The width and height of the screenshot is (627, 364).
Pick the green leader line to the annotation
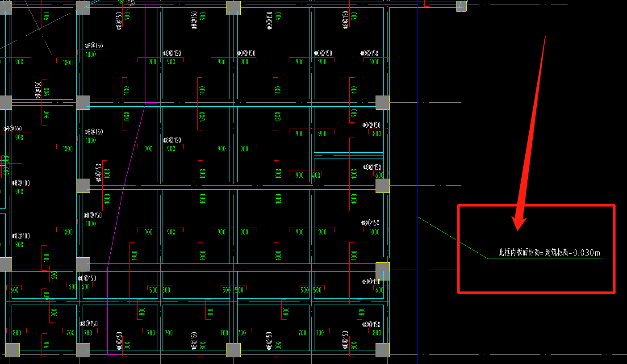point(453,238)
